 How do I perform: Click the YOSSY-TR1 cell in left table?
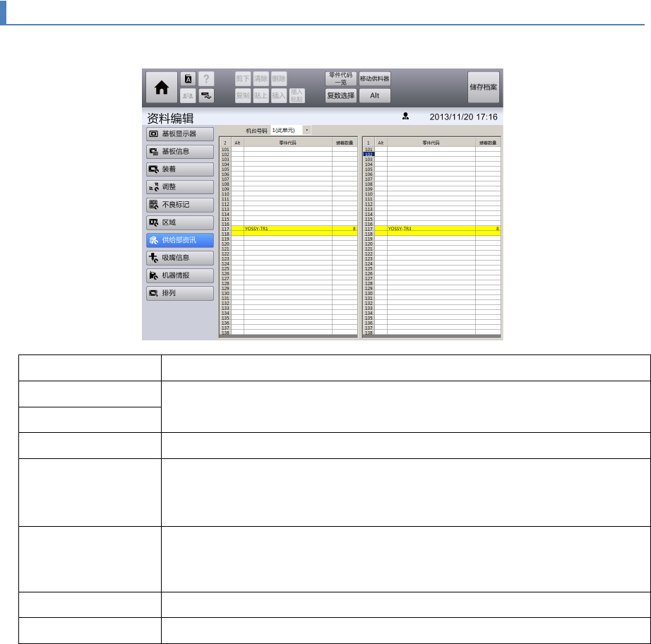pyautogui.click(x=287, y=229)
